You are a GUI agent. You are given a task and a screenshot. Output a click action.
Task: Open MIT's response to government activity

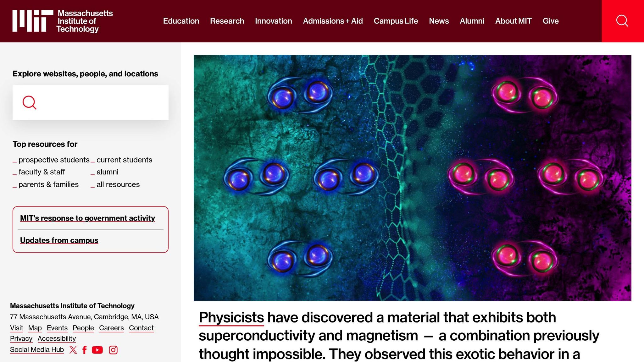click(x=87, y=218)
